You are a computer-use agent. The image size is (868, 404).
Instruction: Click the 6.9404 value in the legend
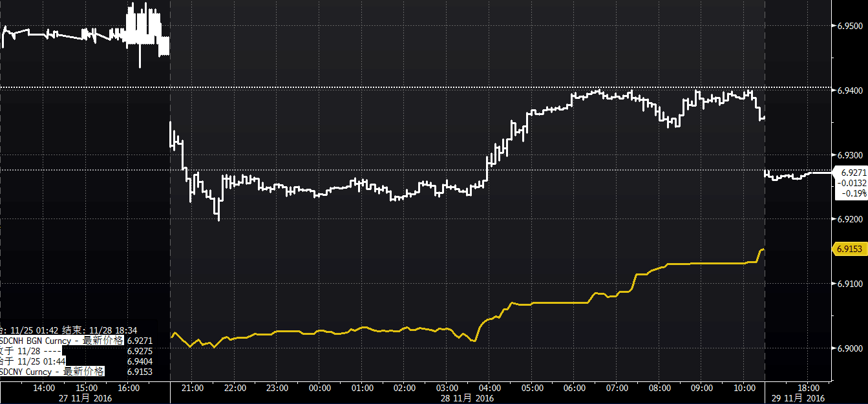pyautogui.click(x=140, y=361)
